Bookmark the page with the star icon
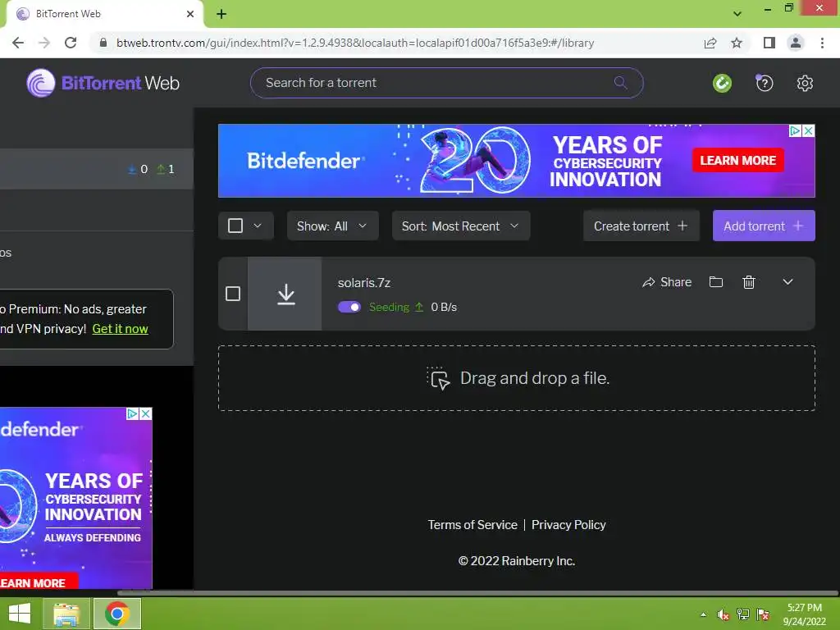 tap(737, 43)
